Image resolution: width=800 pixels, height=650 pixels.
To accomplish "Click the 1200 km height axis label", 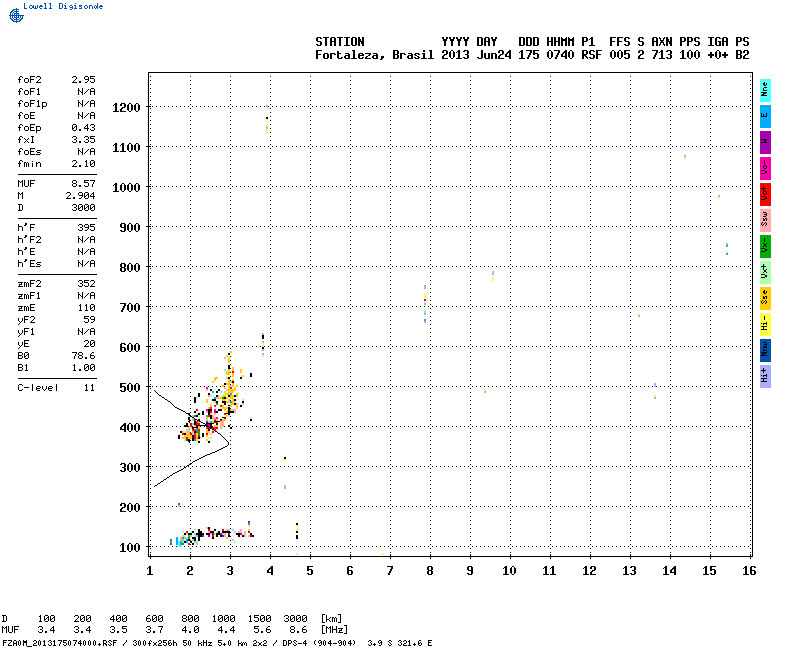I will click(x=126, y=108).
